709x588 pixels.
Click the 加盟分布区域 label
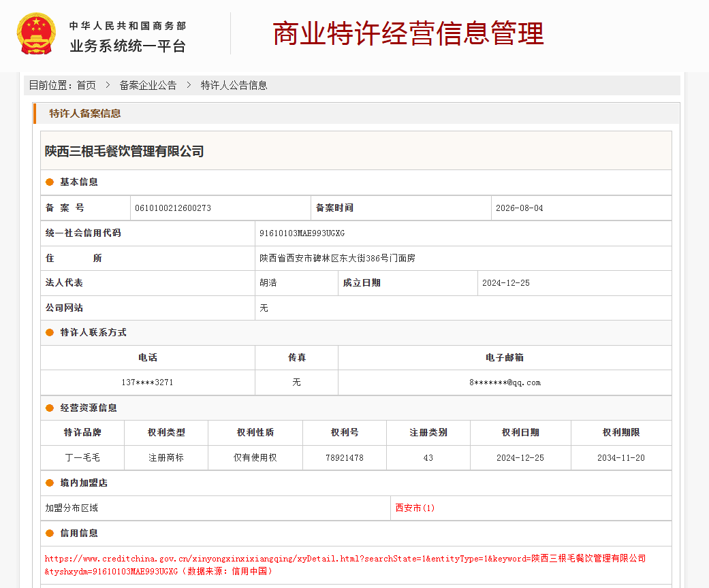(72, 508)
